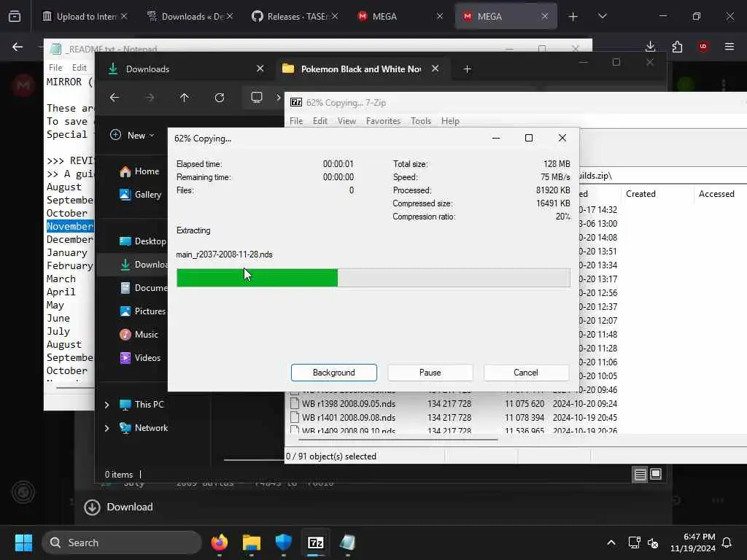Cancel the 7-Zip copying operation
747x560 pixels.
click(x=525, y=373)
